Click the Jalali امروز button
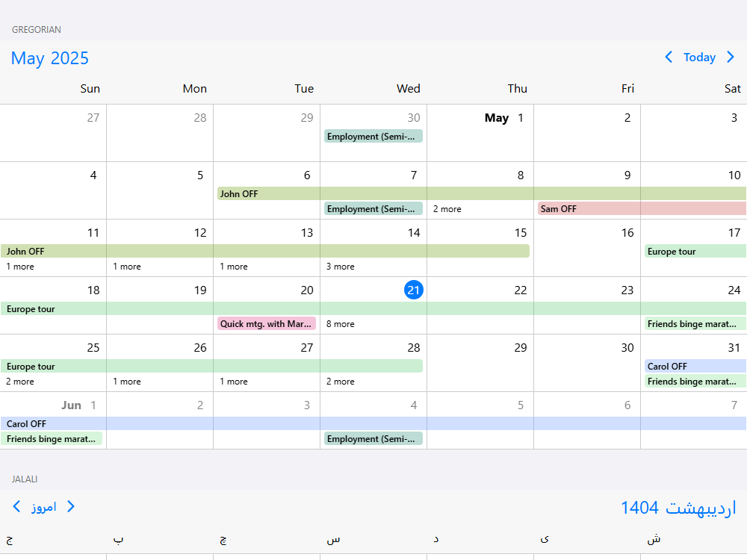The image size is (747, 560). (44, 507)
